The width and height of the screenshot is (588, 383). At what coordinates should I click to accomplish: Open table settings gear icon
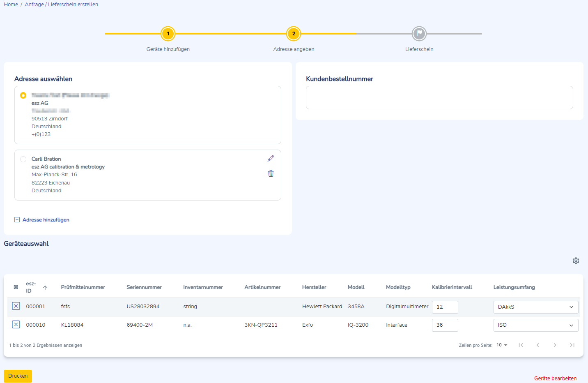576,261
